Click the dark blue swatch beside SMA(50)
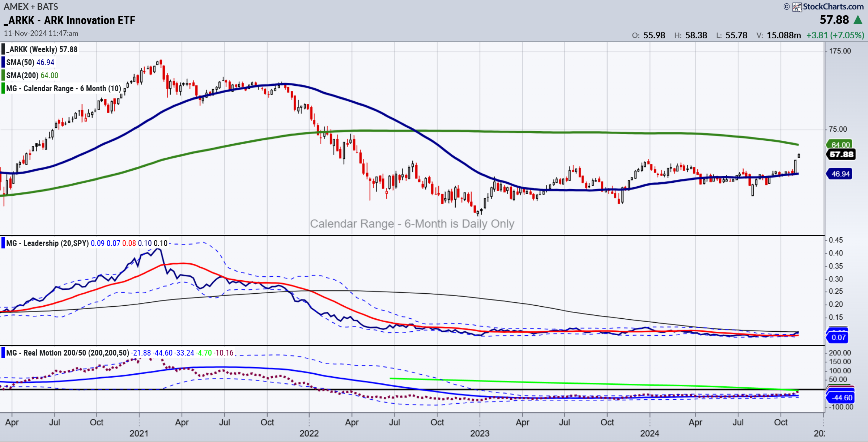 (x=3, y=62)
